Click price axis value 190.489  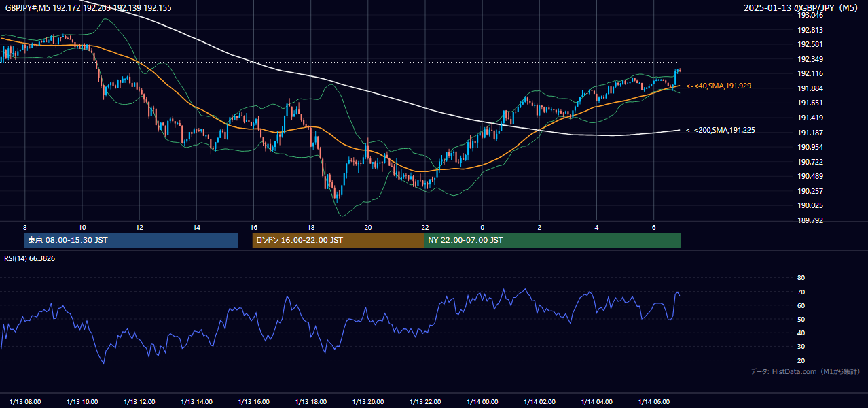pyautogui.click(x=810, y=176)
